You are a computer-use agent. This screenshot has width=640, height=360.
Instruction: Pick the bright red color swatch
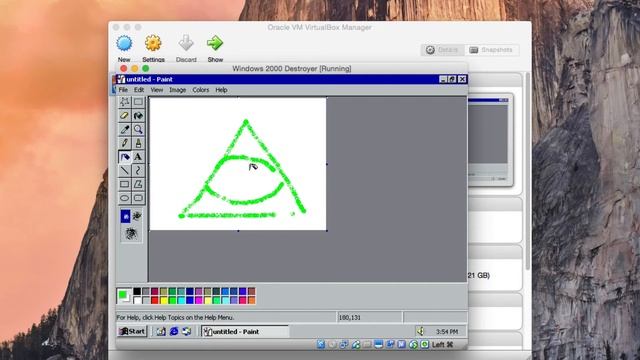(x=155, y=300)
